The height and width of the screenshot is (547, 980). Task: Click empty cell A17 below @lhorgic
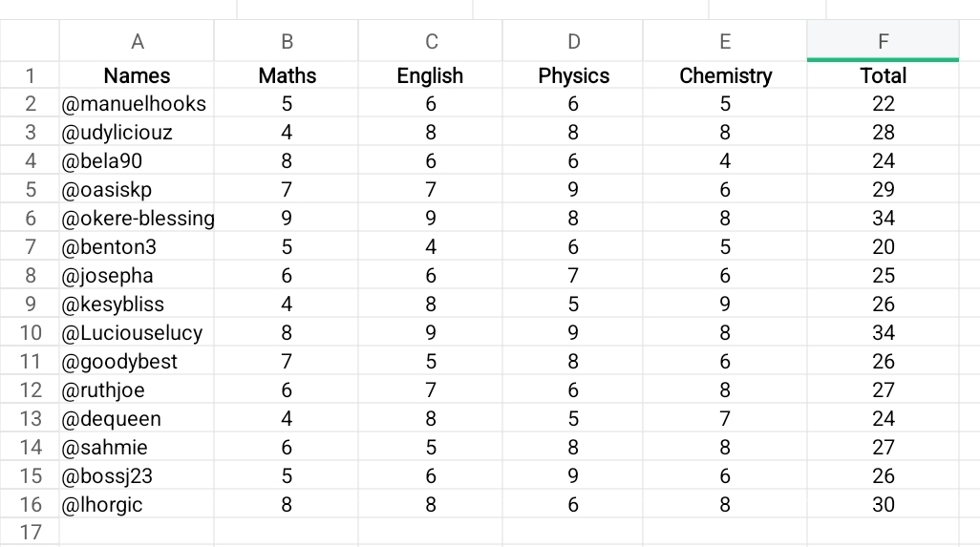click(137, 533)
